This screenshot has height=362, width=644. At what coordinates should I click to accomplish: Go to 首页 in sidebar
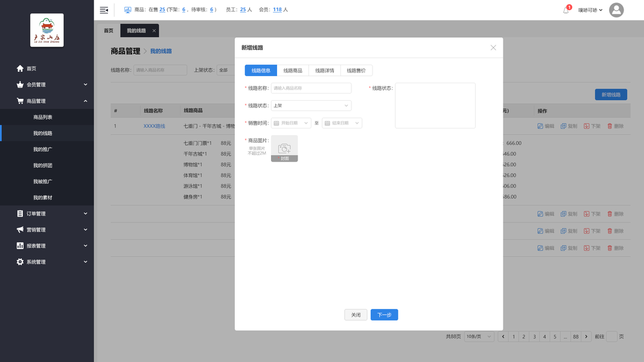coord(47,69)
